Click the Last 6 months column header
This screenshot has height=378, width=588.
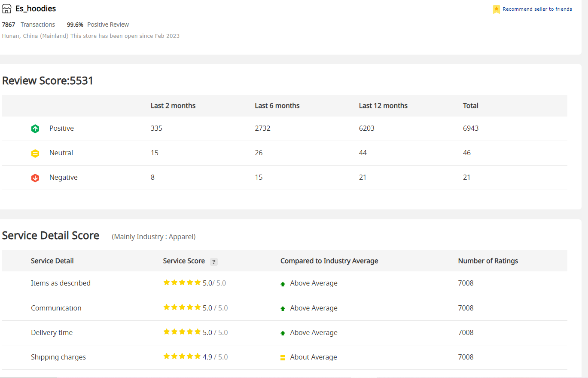277,105
